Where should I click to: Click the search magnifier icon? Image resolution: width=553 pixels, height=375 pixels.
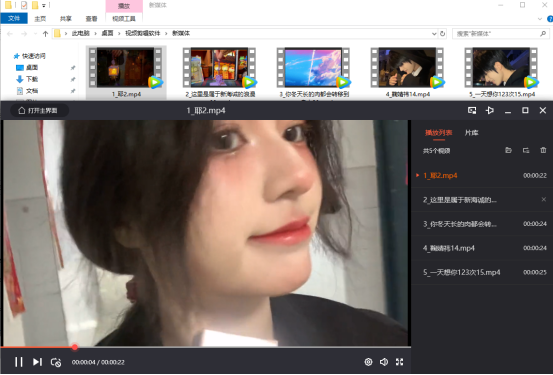[543, 34]
